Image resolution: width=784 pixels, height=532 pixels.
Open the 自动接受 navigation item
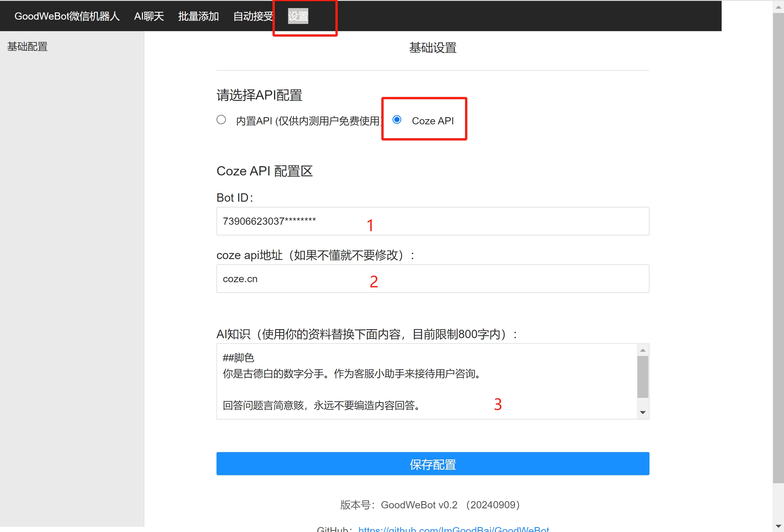253,16
